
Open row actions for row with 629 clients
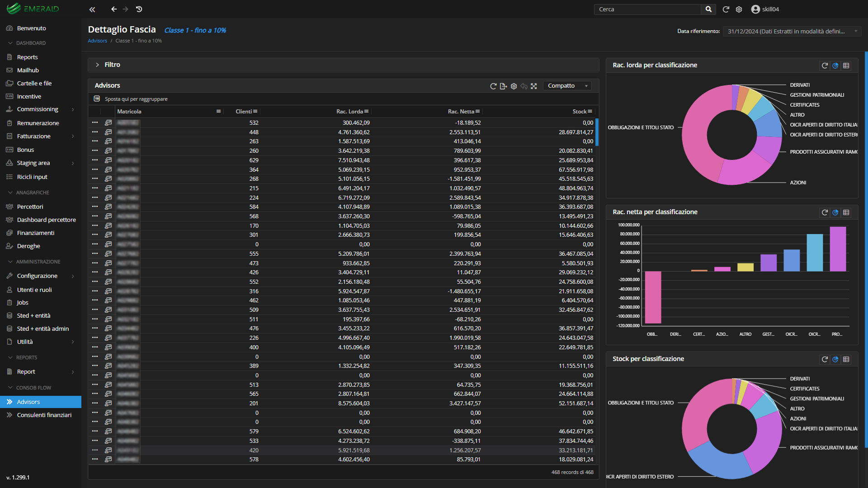tap(95, 160)
